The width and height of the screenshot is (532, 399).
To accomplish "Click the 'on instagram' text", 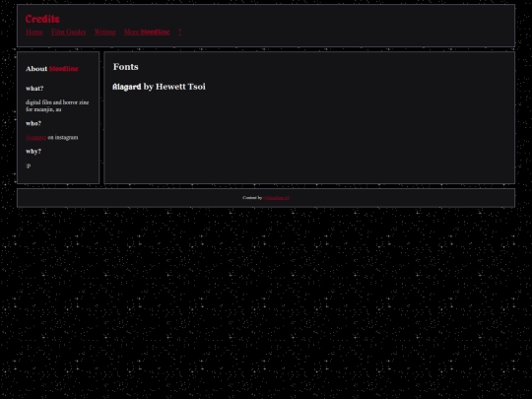I will (x=63, y=137).
